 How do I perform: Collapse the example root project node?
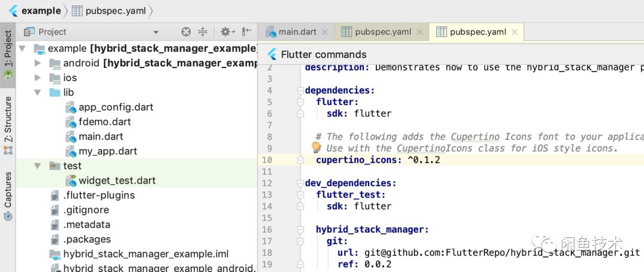point(23,48)
